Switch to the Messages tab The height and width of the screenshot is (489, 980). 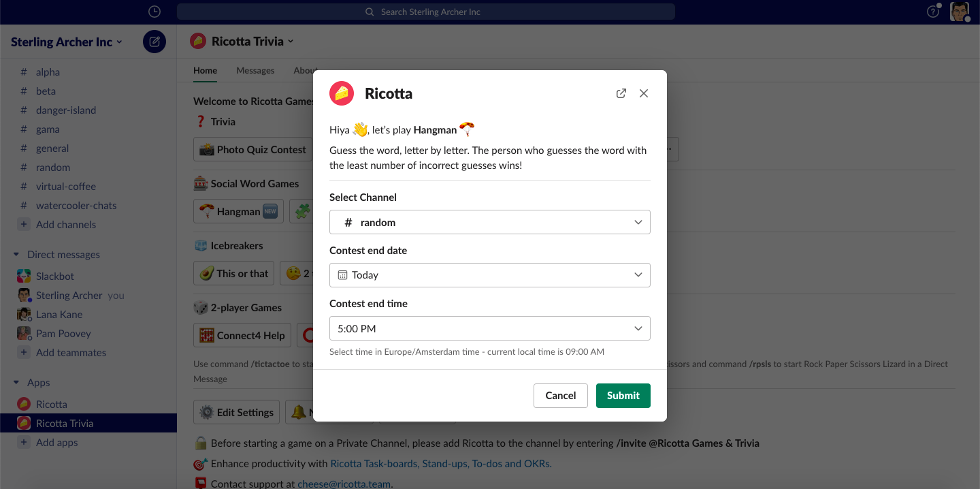255,70
